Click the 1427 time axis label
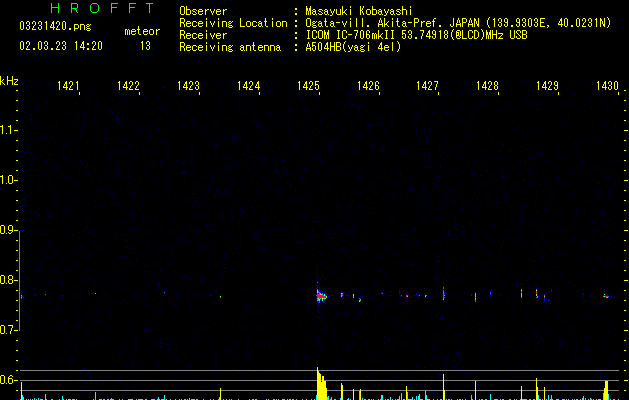 pyautogui.click(x=427, y=86)
